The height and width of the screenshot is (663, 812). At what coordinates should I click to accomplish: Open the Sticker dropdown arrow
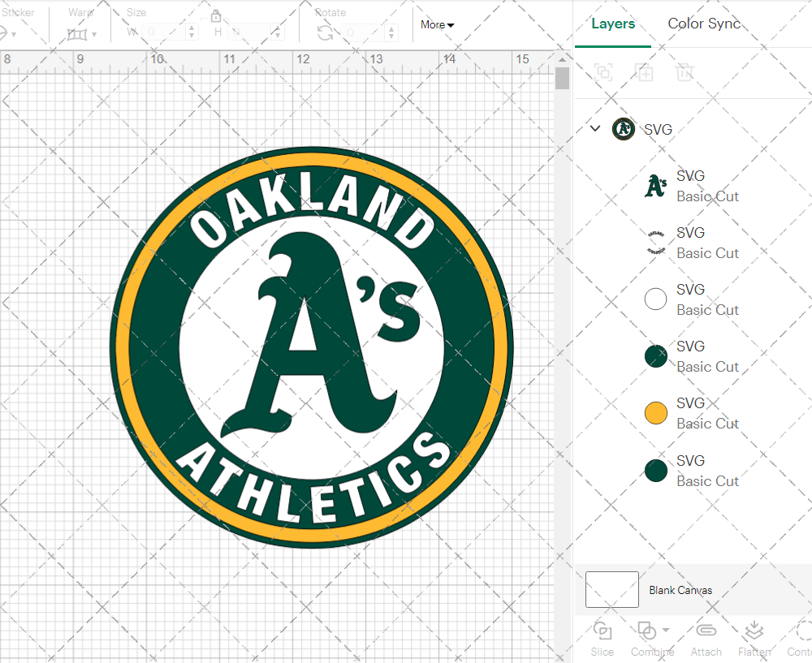pos(14,35)
